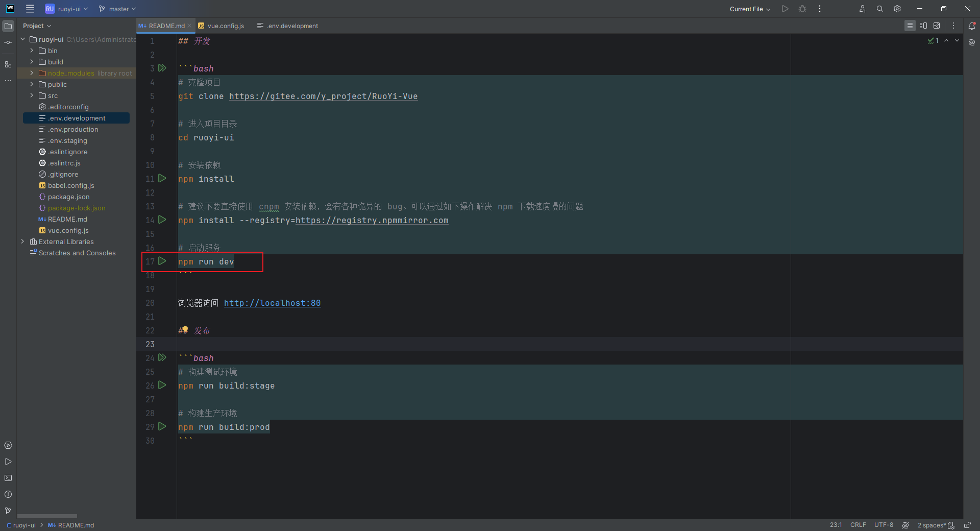
Task: Open the Commit tool window
Action: [x=8, y=42]
